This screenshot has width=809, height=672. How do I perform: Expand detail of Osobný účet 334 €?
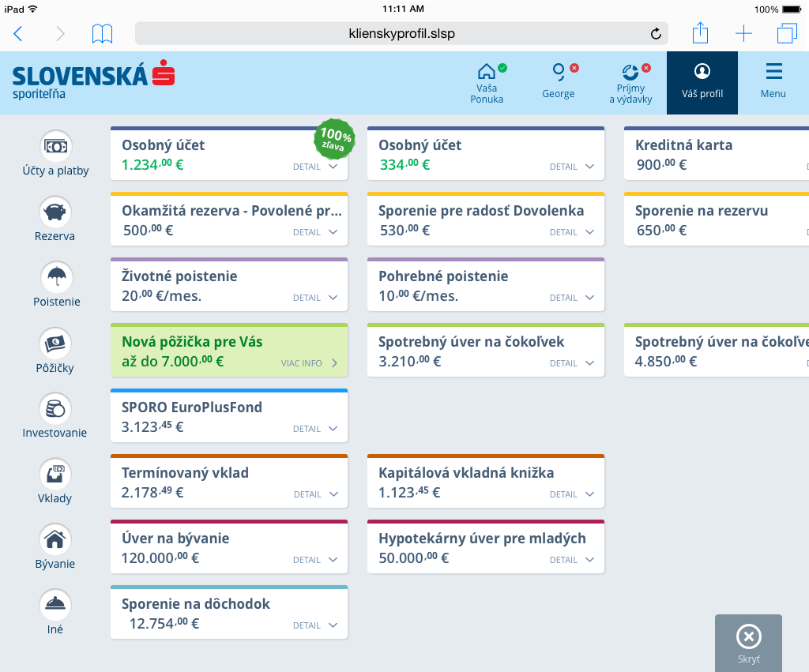(572, 167)
